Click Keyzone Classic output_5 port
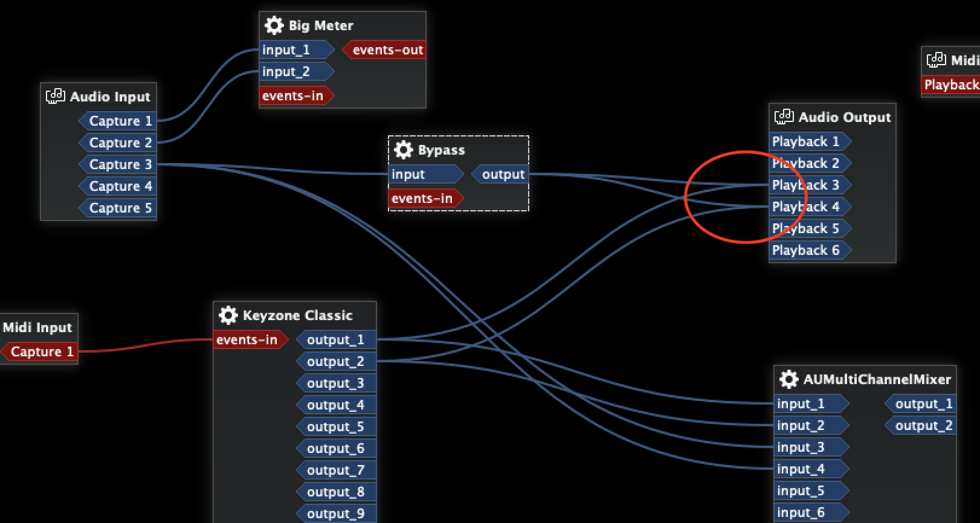Viewport: 980px width, 523px height. pos(337,426)
